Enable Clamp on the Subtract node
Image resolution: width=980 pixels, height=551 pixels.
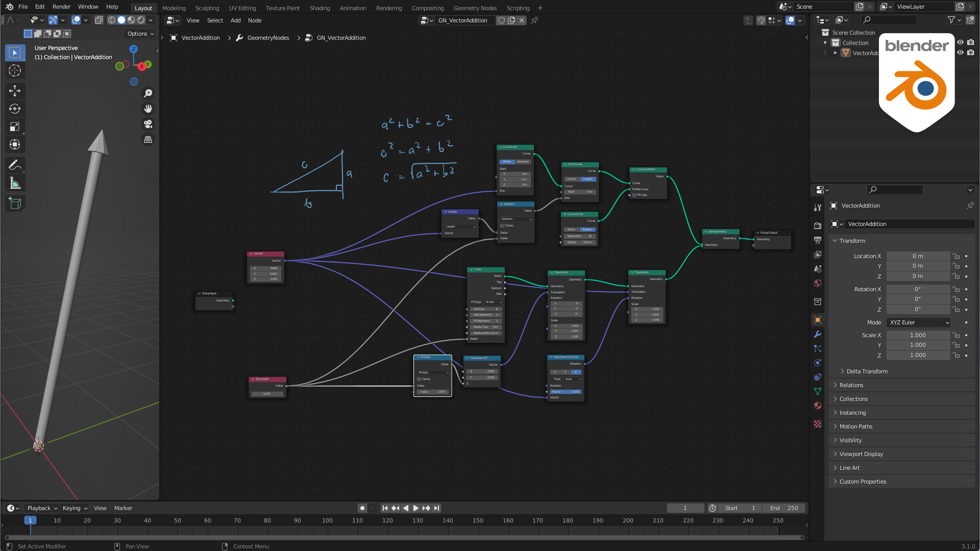tap(502, 226)
